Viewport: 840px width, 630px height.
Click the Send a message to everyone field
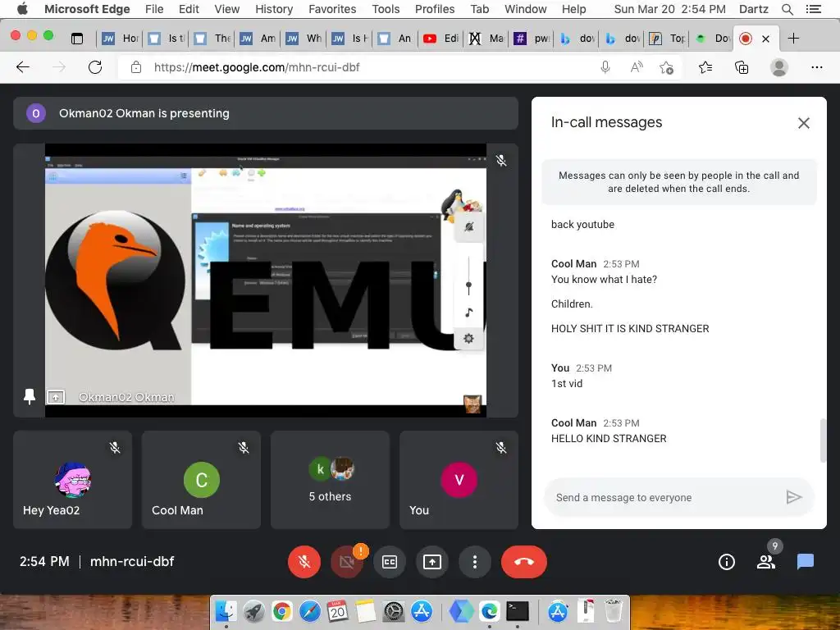[x=666, y=497]
